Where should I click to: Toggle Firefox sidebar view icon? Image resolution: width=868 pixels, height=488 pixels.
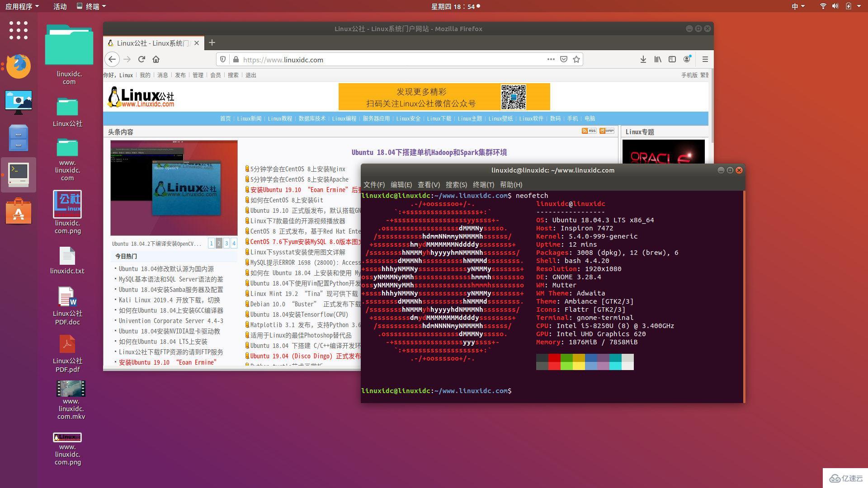[x=672, y=59]
